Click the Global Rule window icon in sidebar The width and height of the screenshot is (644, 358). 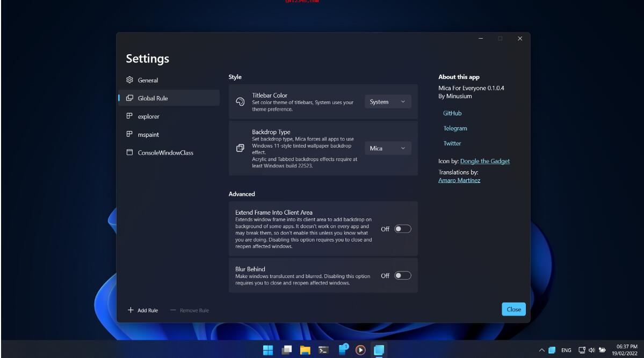coord(130,98)
